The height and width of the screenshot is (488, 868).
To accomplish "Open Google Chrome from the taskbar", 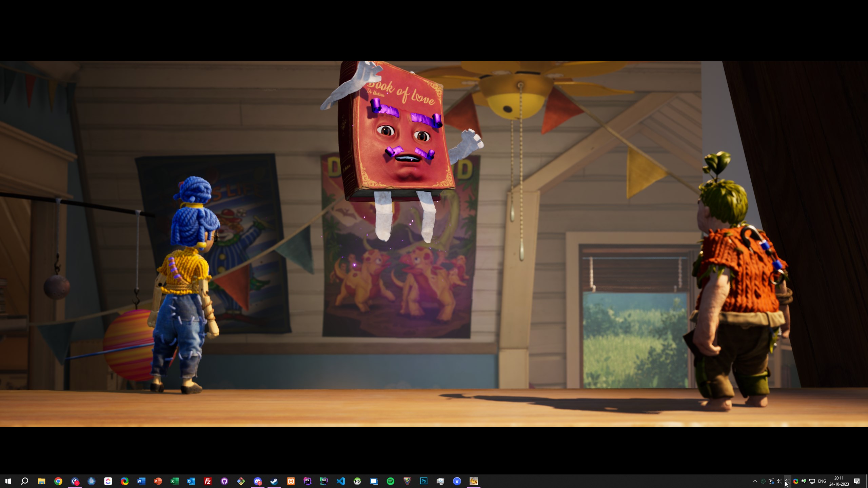I will pos(58,481).
